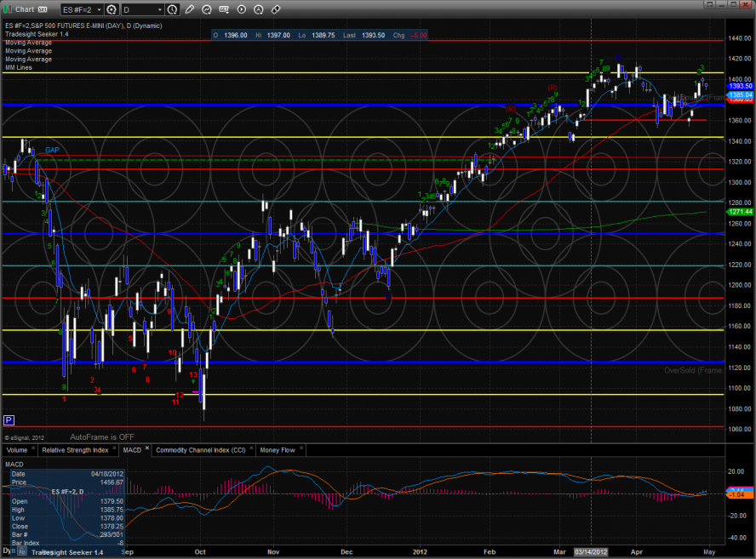Switch to the Money Flow tab
This screenshot has height=559, width=756.
pyautogui.click(x=279, y=448)
